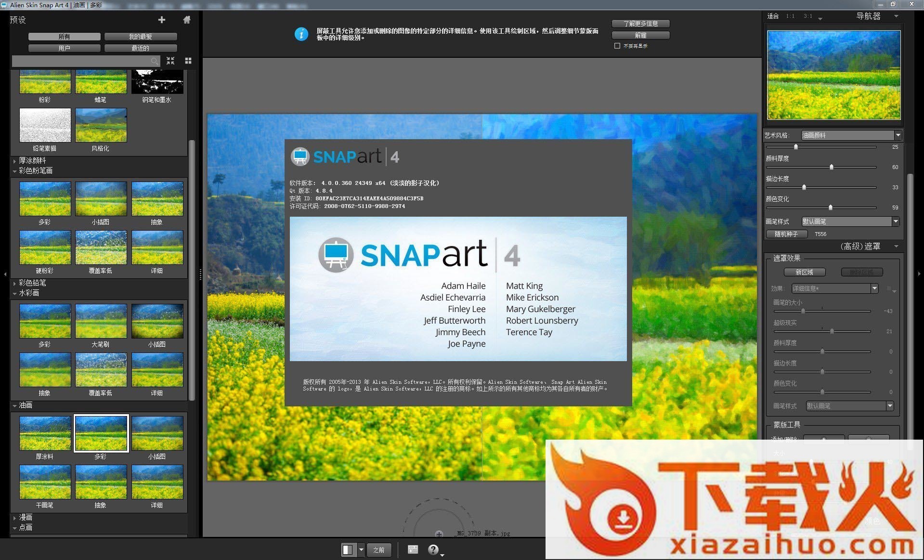This screenshot has height=560, width=924.
Task: Click the magnifier icon in preset search
Action: coord(154,61)
